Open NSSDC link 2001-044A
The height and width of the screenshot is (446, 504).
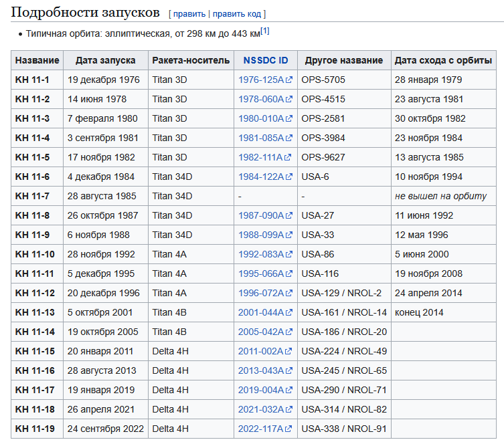click(265, 312)
